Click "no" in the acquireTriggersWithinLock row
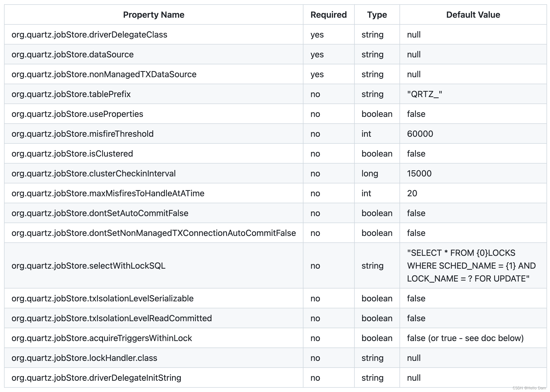The image size is (550, 392). pos(315,338)
